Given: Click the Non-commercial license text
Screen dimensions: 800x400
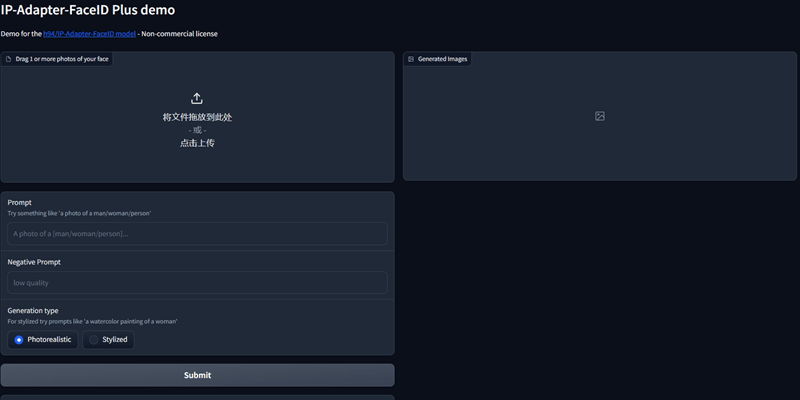Looking at the screenshot, I should [180, 34].
